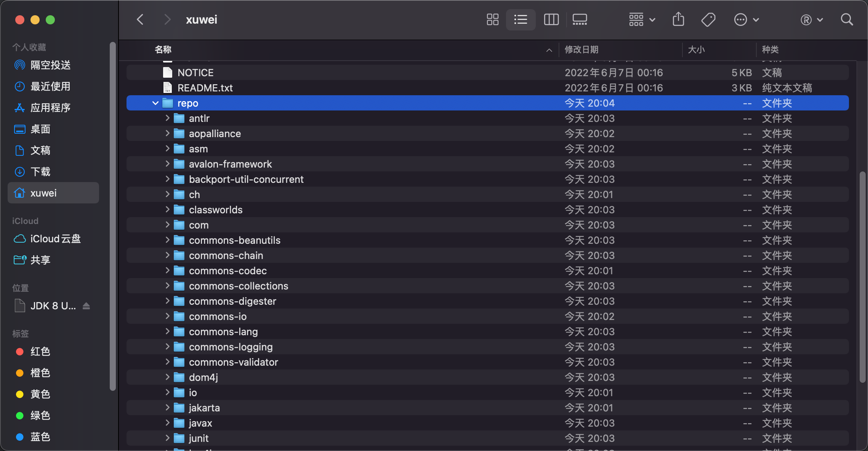Viewport: 868px width, 451px height.
Task: Click the Tags toolbar icon
Action: 708,19
